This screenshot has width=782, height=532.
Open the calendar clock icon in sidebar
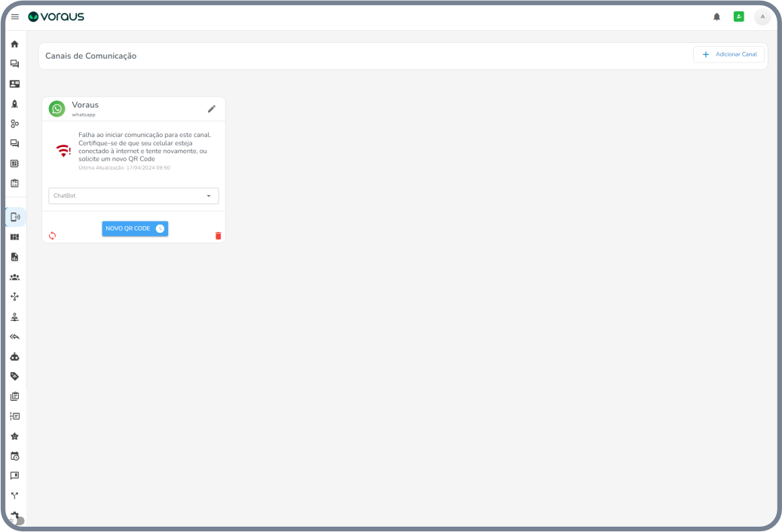click(14, 456)
